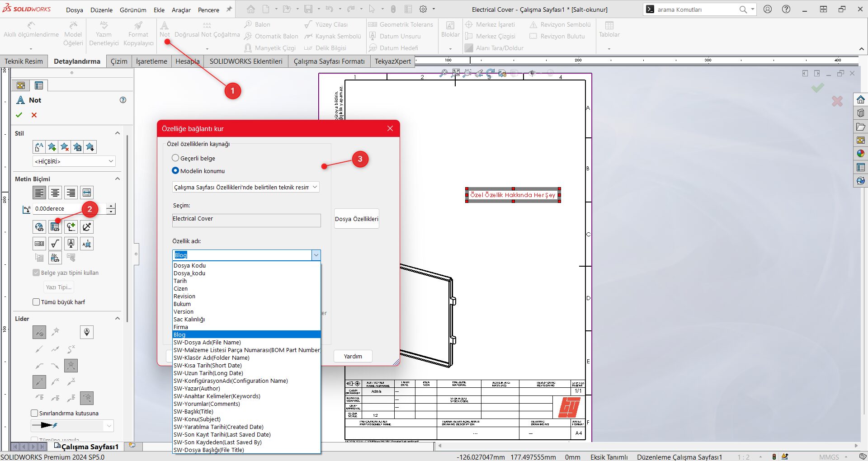Viewport: 868px width, 461px height.
Task: Click the lock/unlock note anchor icon
Action: pyautogui.click(x=87, y=227)
